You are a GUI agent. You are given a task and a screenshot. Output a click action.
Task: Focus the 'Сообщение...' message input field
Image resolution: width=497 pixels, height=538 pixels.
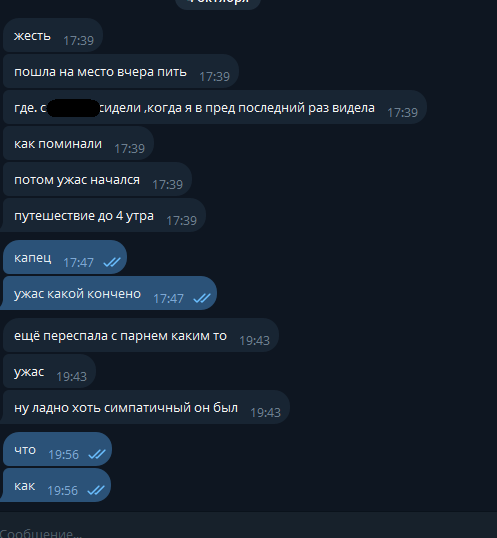248,529
